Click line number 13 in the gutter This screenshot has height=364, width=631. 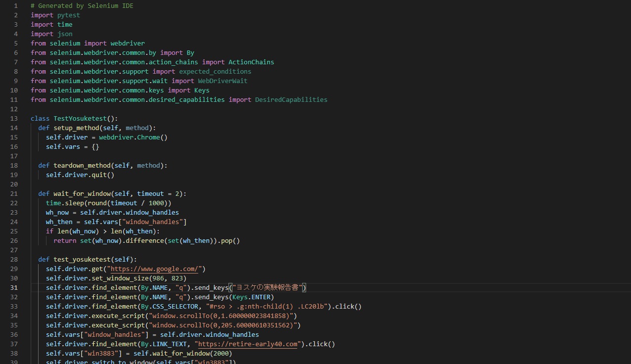point(14,119)
